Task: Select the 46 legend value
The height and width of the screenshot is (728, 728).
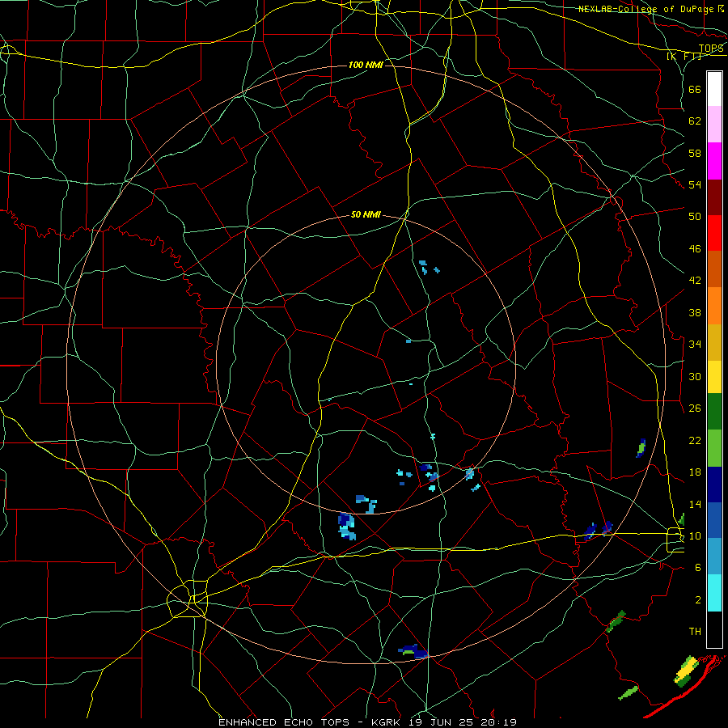Action: (x=695, y=249)
